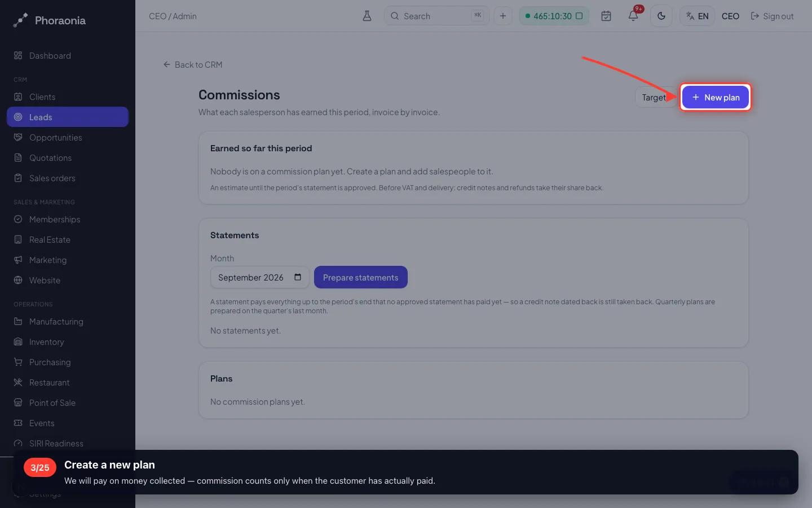Go to Clients in sidebar
The width and height of the screenshot is (812, 508).
68,97
